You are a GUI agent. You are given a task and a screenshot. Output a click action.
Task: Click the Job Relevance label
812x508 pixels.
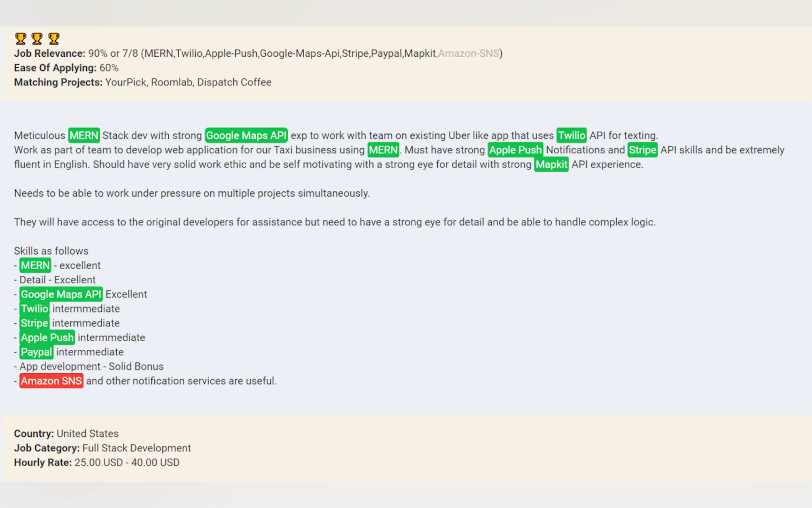coord(49,53)
